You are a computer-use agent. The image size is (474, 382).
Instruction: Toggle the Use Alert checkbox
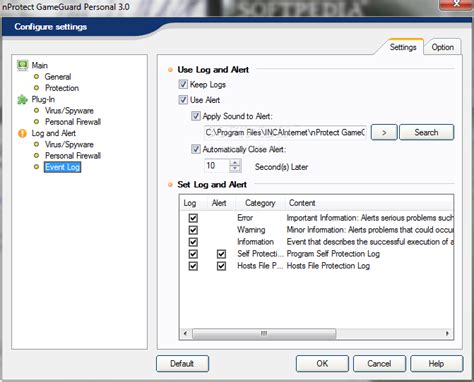[183, 100]
